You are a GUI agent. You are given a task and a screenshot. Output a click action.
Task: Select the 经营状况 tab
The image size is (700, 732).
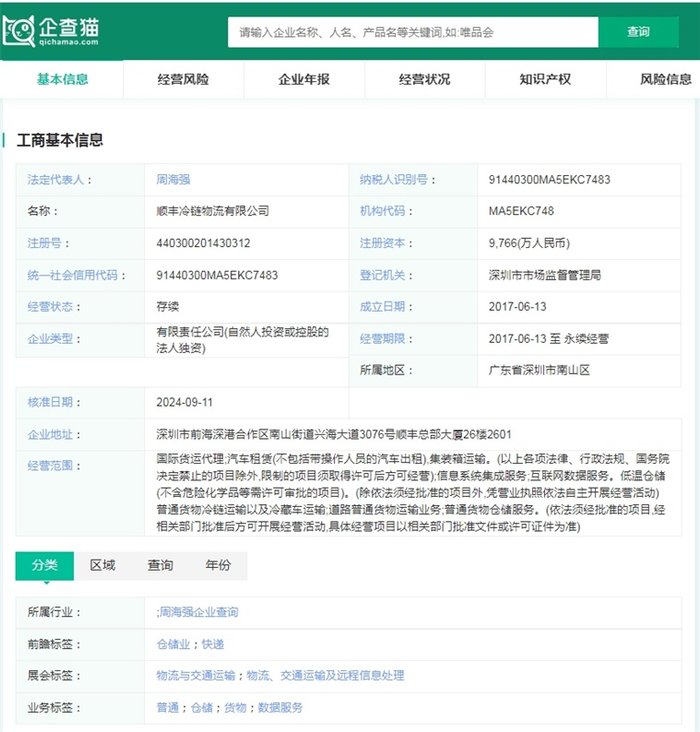(x=424, y=79)
